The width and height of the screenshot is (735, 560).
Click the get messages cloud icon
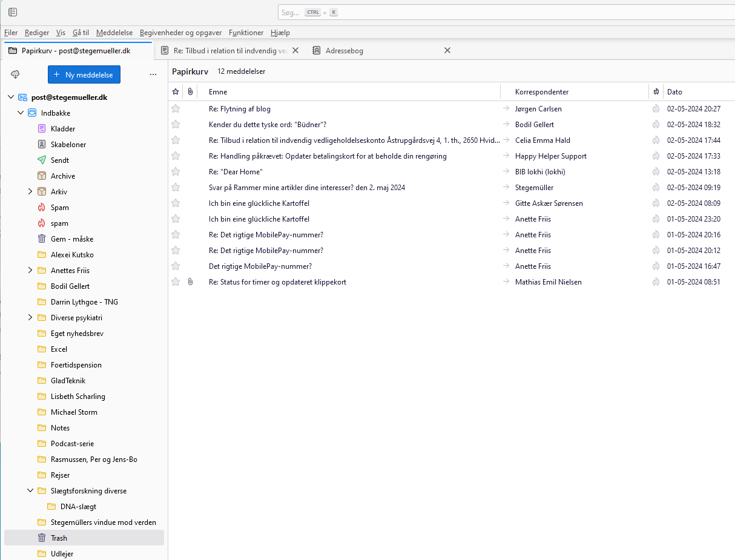pyautogui.click(x=16, y=74)
